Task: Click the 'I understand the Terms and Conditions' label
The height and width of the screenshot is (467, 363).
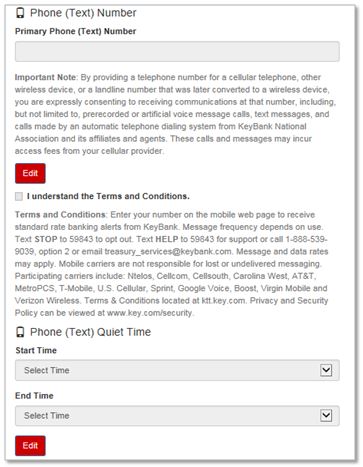Action: click(x=108, y=196)
